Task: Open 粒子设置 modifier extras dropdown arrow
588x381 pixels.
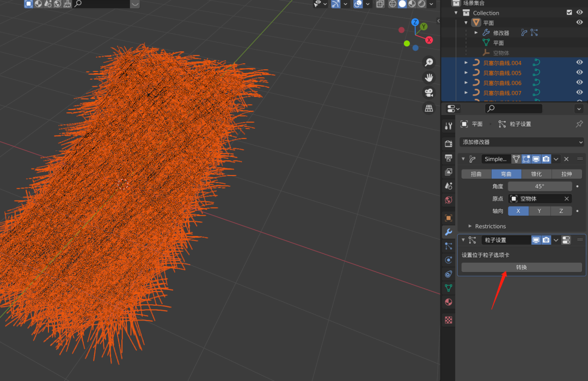Action: [556, 240]
